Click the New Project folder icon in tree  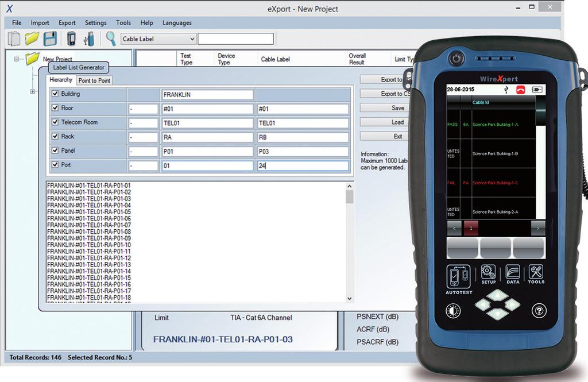pyautogui.click(x=32, y=58)
